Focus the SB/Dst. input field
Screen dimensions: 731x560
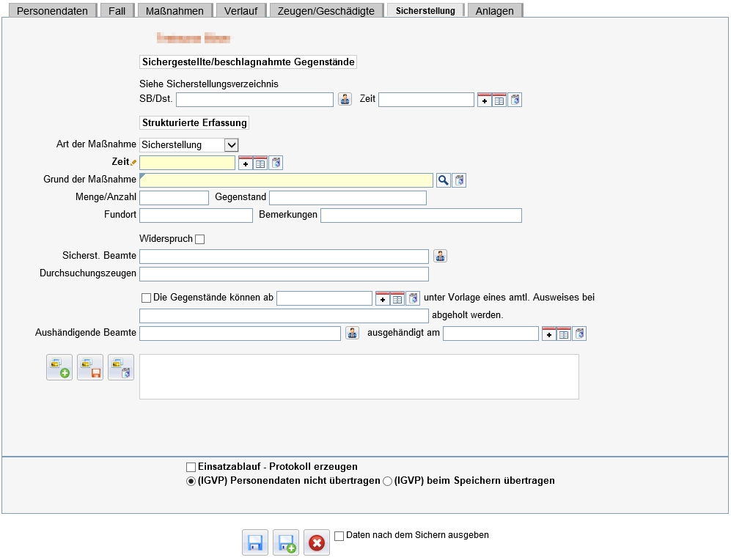(254, 100)
